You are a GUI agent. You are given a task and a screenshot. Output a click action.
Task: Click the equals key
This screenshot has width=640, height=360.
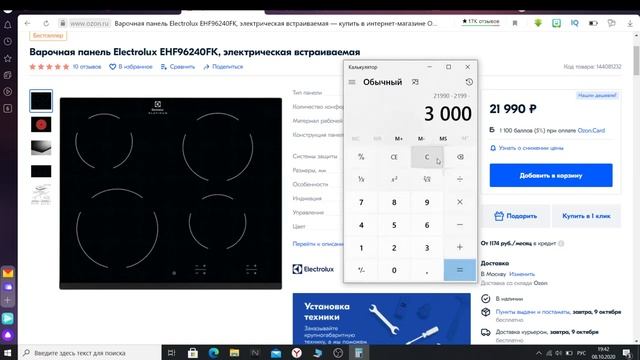pyautogui.click(x=460, y=270)
